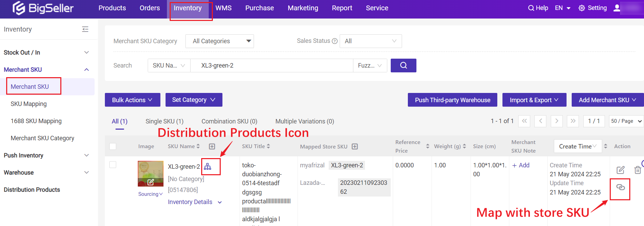Click the XL3-green-2 product thumbnail
The width and height of the screenshot is (644, 226).
click(x=150, y=174)
